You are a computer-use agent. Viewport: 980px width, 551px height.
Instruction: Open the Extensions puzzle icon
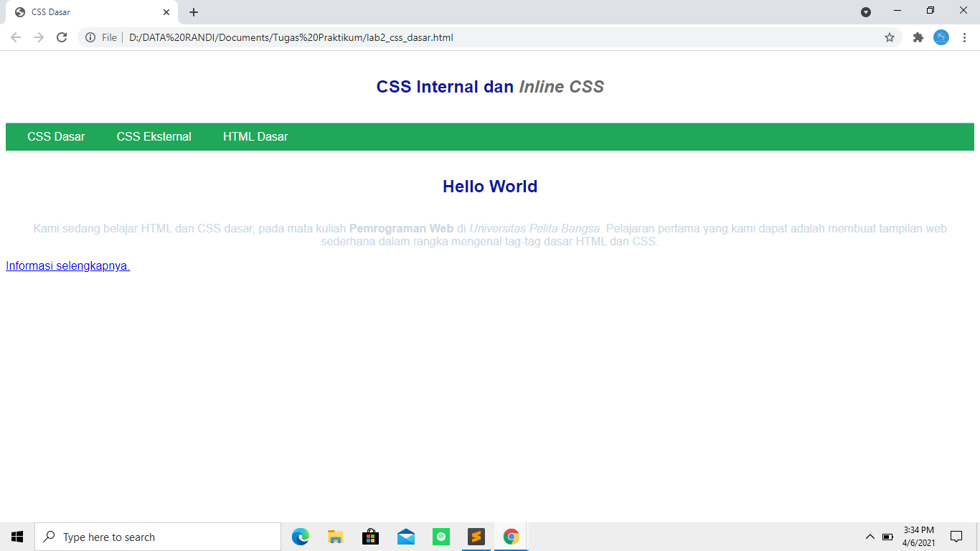918,37
